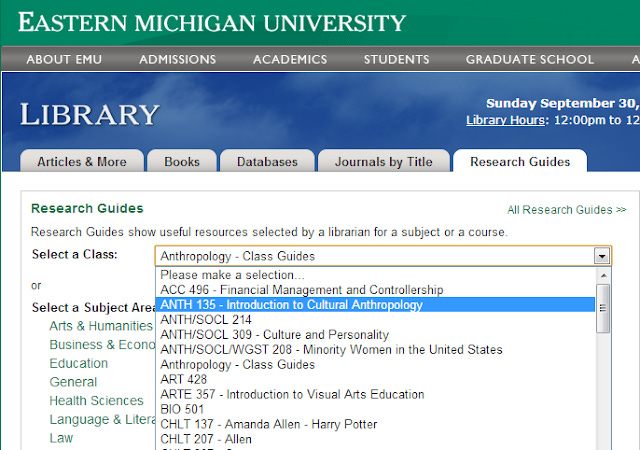Click the LIBRARY heading logo
Image resolution: width=640 pixels, height=450 pixels.
coord(89,114)
